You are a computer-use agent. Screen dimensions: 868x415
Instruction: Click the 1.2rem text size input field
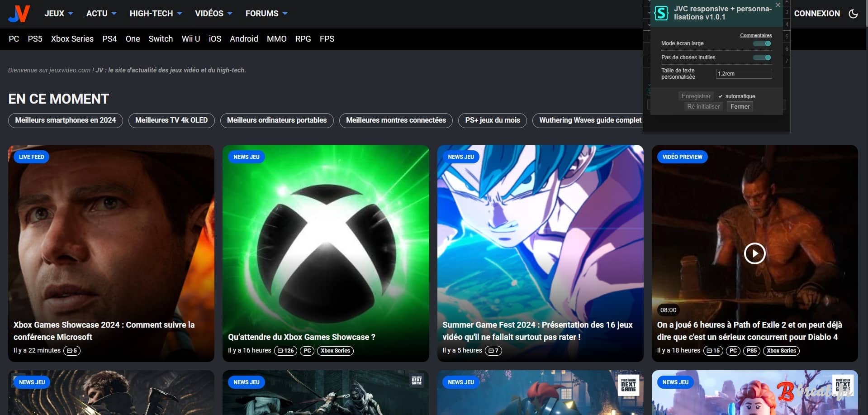point(743,73)
